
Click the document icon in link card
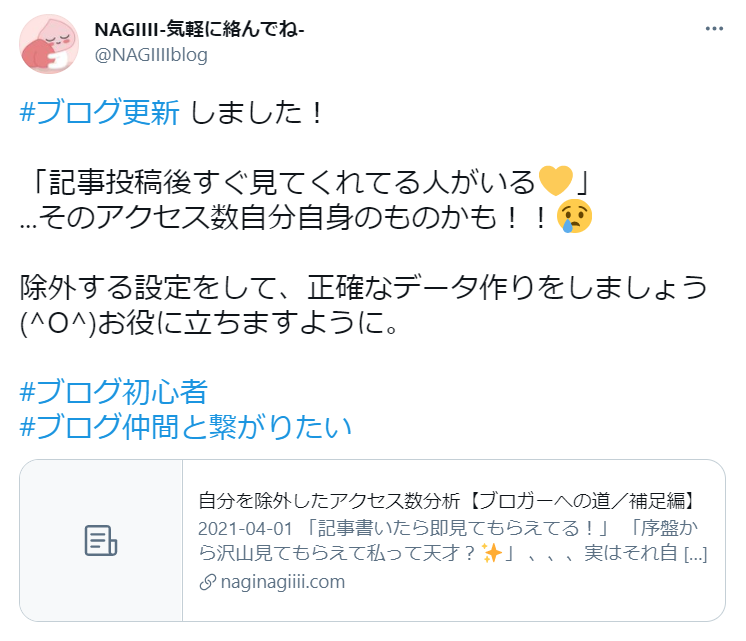tap(101, 541)
